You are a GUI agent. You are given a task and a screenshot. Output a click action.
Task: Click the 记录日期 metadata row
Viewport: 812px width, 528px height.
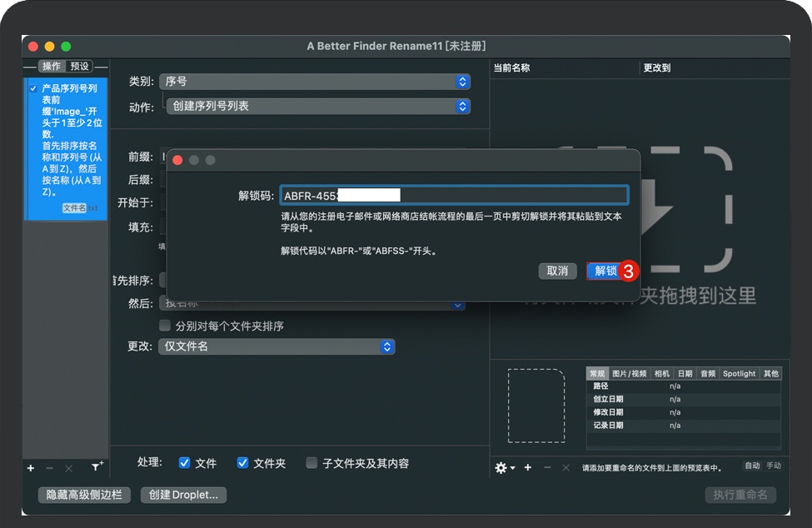(684, 426)
